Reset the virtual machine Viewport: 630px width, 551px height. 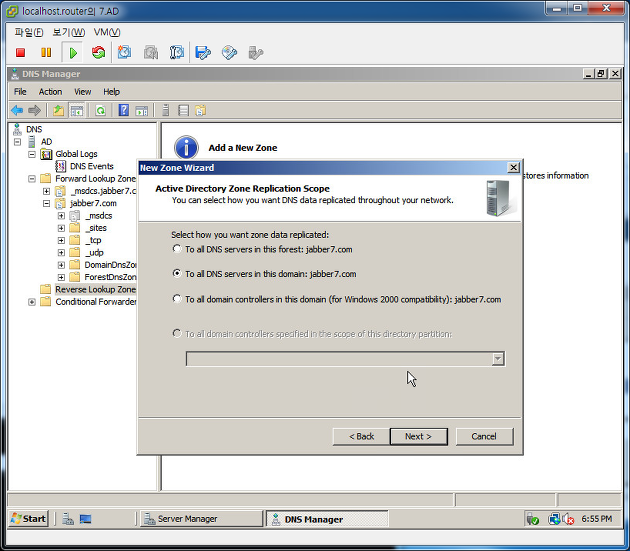pos(98,53)
